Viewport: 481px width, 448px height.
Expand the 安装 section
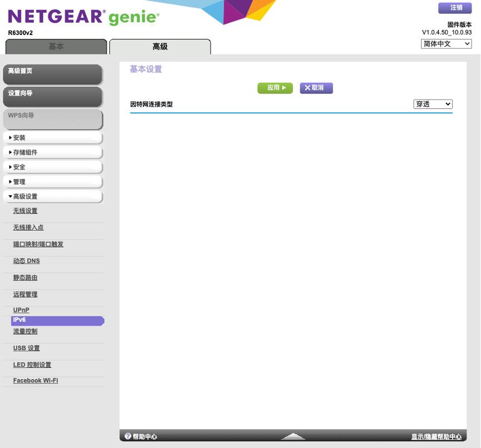click(53, 137)
